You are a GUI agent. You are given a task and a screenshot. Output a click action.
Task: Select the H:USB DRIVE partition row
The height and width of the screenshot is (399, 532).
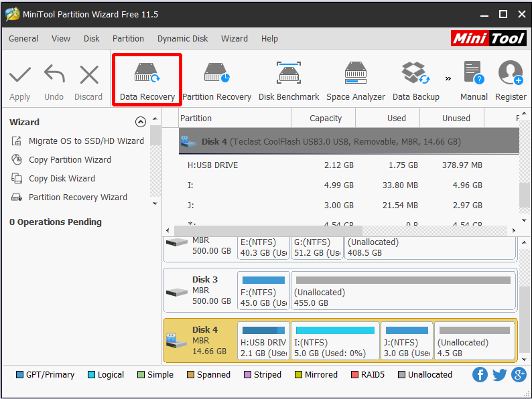[349, 165]
